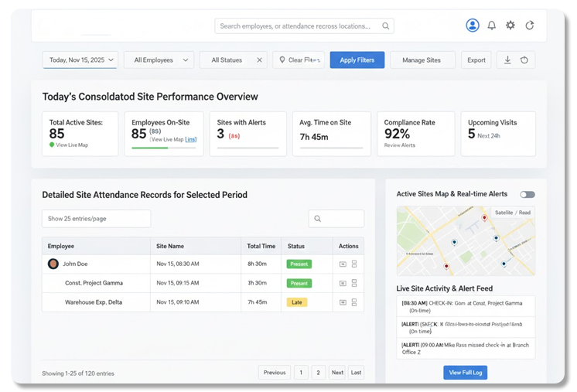This screenshot has width=577, height=392.
Task: Click first action icon in John Doe row
Action: 343,264
